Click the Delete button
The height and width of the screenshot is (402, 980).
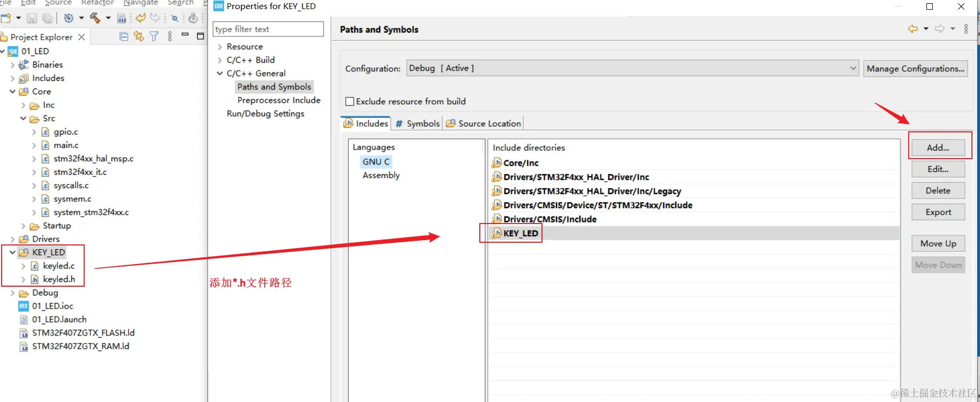[938, 190]
